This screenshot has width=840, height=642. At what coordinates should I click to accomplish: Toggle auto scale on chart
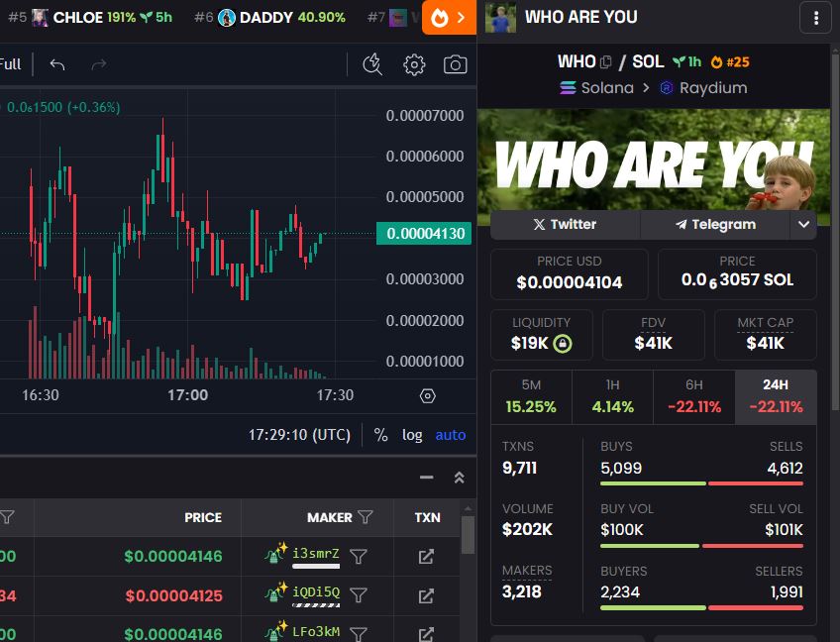(451, 435)
